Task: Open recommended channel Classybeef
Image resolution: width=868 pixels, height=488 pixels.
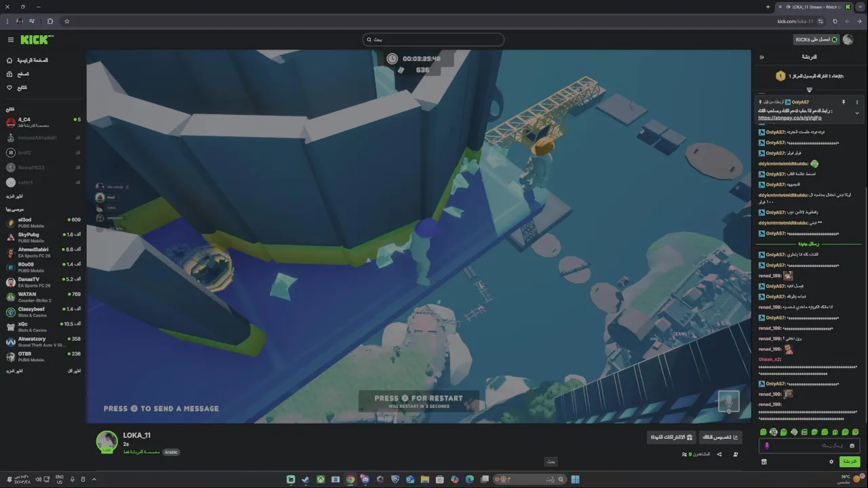Action: coord(43,312)
